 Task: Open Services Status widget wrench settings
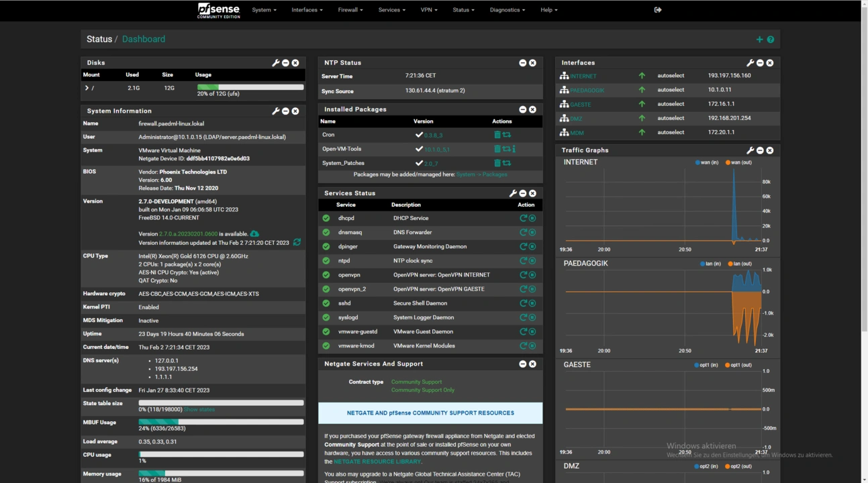513,193
